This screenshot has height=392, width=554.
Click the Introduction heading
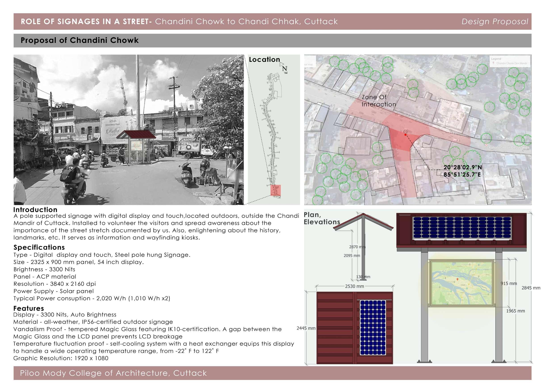point(35,209)
